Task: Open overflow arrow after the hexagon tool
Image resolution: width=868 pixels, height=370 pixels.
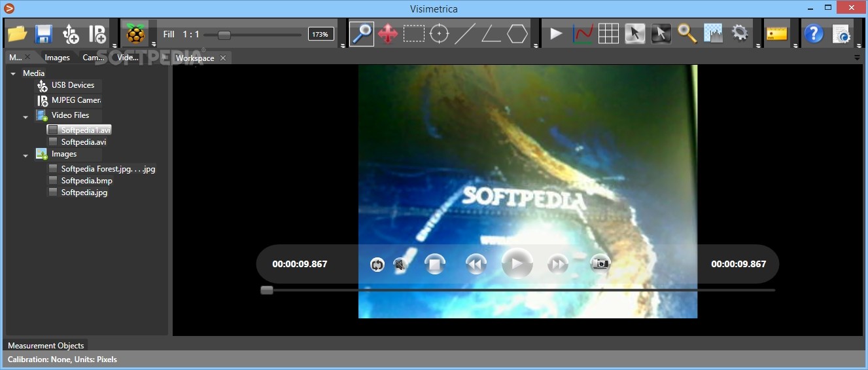Action: (535, 45)
